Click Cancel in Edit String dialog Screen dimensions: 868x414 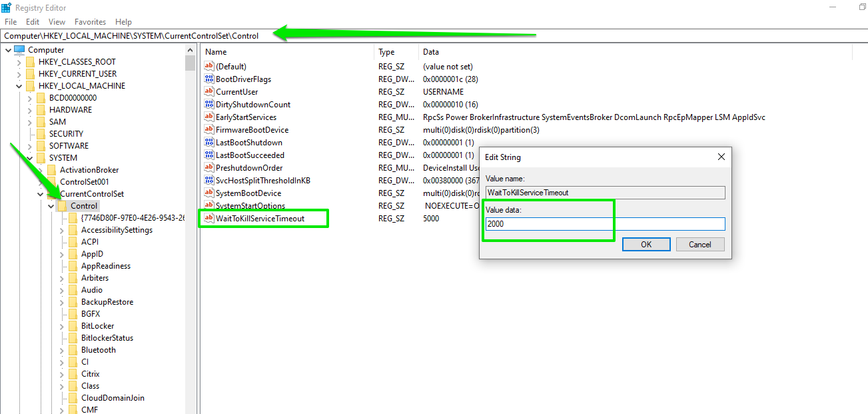700,245
